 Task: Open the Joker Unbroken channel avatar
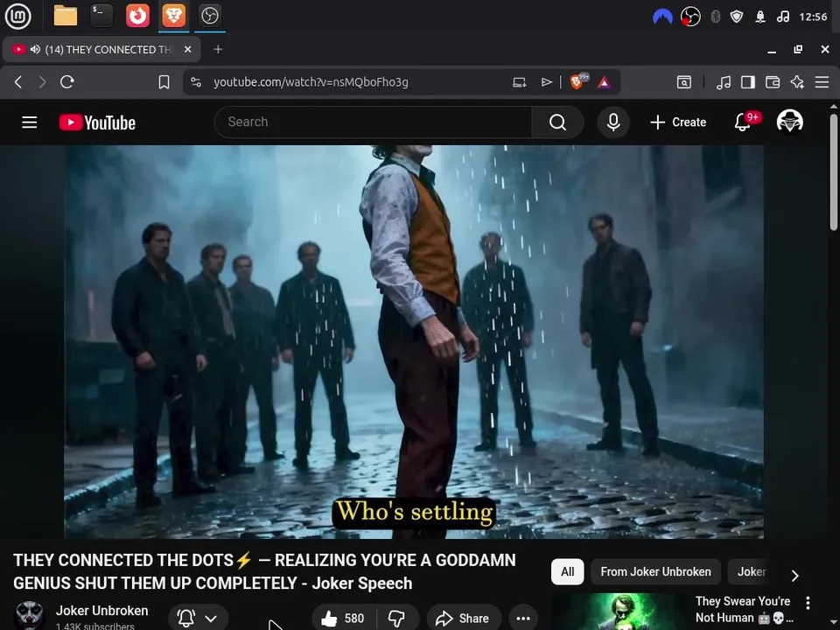[x=29, y=615]
